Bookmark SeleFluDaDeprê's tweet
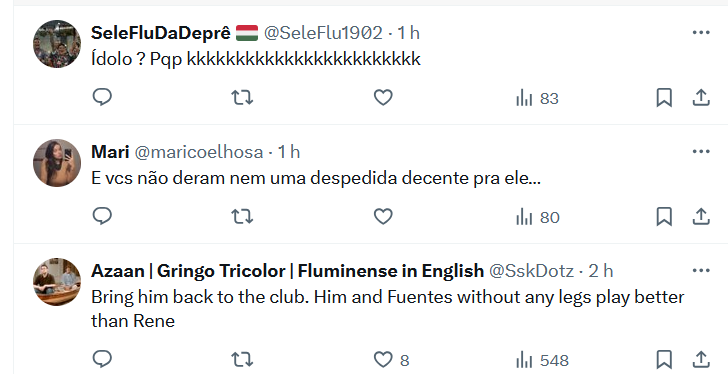 (664, 97)
